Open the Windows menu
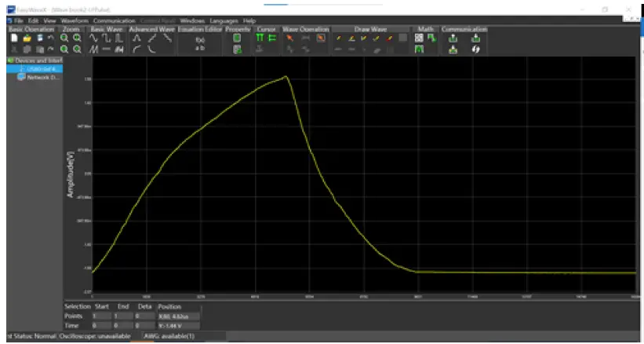 pyautogui.click(x=192, y=20)
